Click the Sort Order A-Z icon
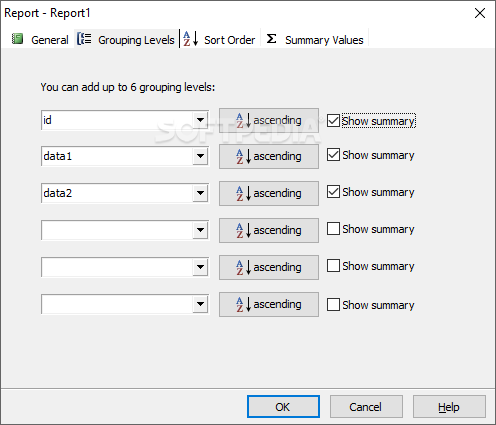496x425 pixels. (x=191, y=39)
